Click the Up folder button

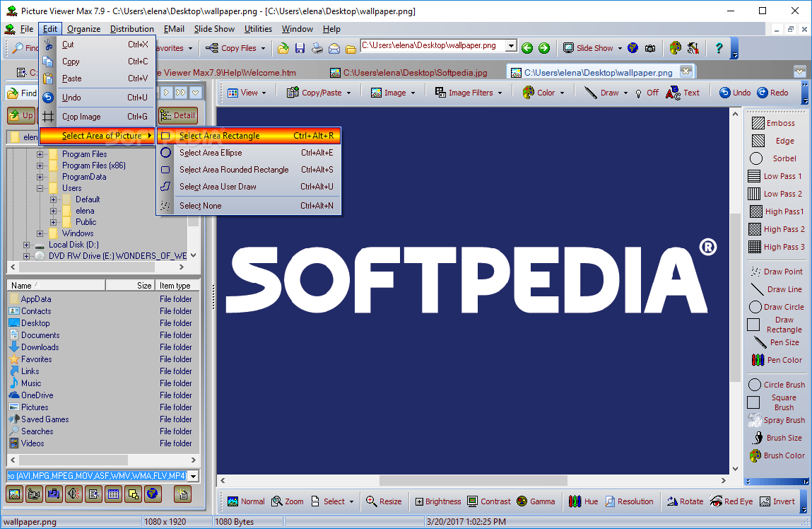coord(20,115)
